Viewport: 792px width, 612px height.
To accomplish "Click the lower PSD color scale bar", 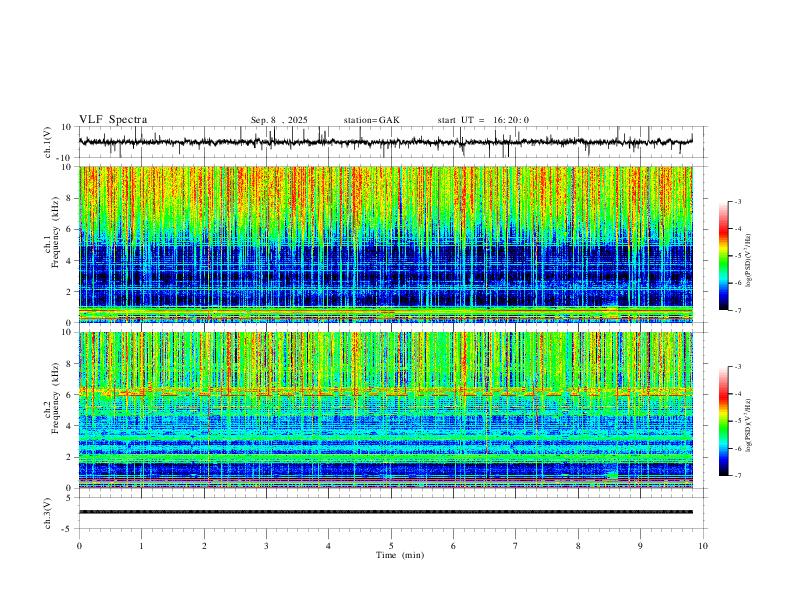I will pos(724,421).
